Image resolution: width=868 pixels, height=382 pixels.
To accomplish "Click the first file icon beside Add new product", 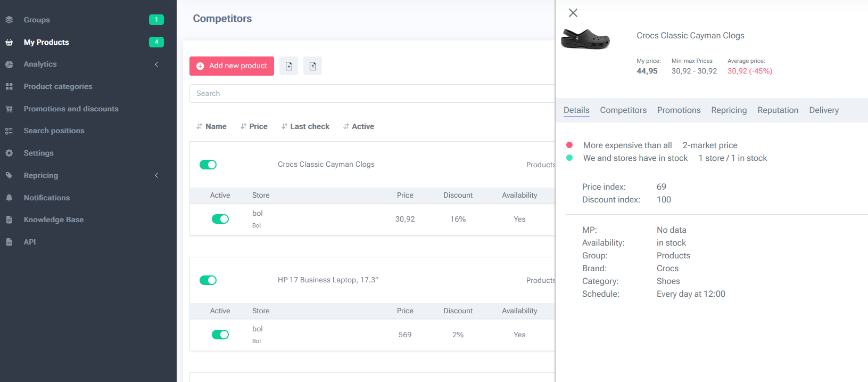I will pyautogui.click(x=289, y=66).
